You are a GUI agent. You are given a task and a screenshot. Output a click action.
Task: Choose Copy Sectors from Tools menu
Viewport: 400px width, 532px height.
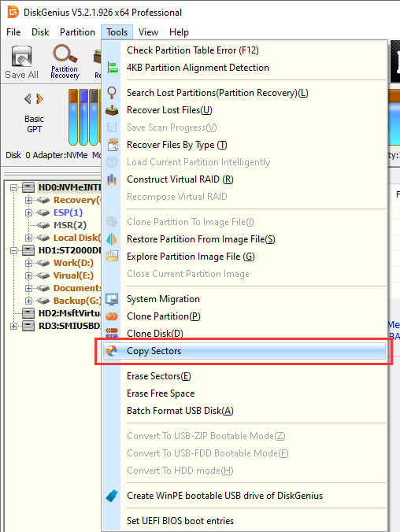(x=244, y=351)
